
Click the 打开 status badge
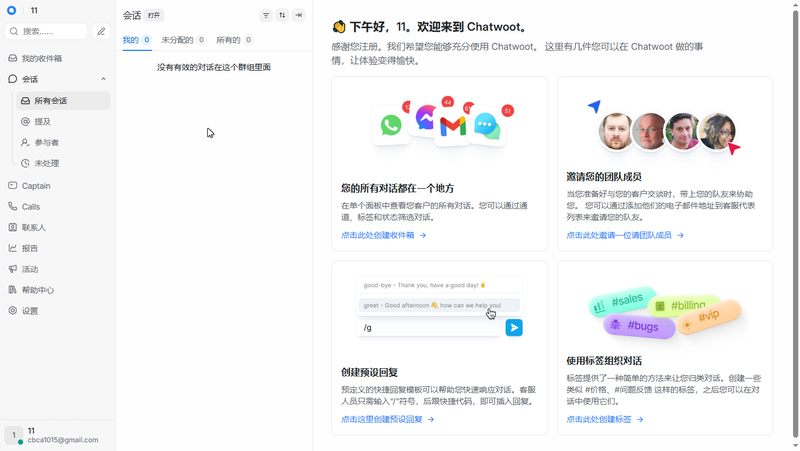click(x=154, y=15)
